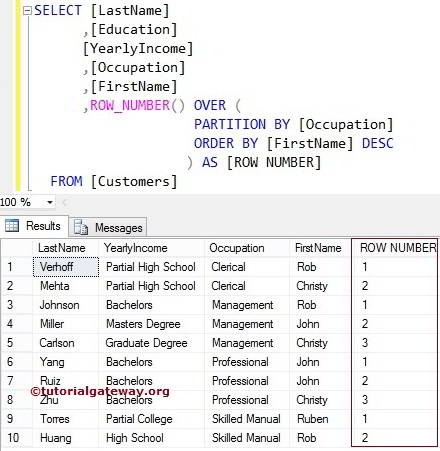Screen dimensions: 440x451
Task: Click Rob cell in Johnson row
Action: pos(321,305)
